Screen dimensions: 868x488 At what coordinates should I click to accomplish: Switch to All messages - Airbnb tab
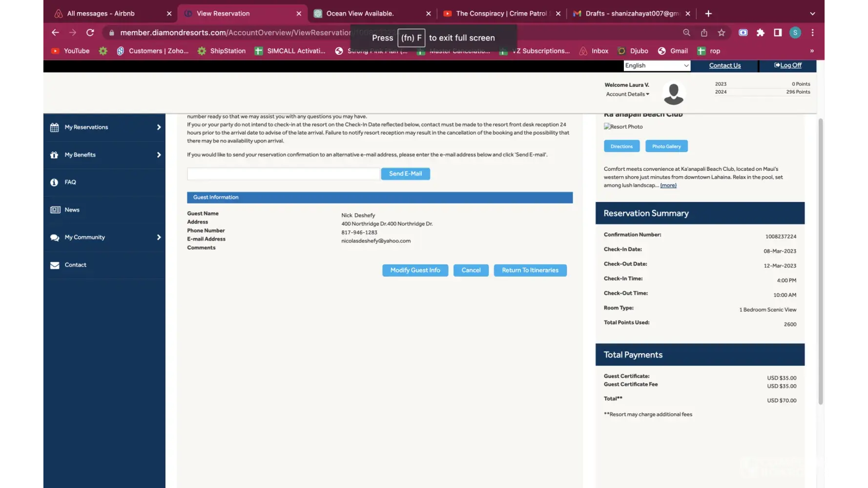[x=101, y=14]
